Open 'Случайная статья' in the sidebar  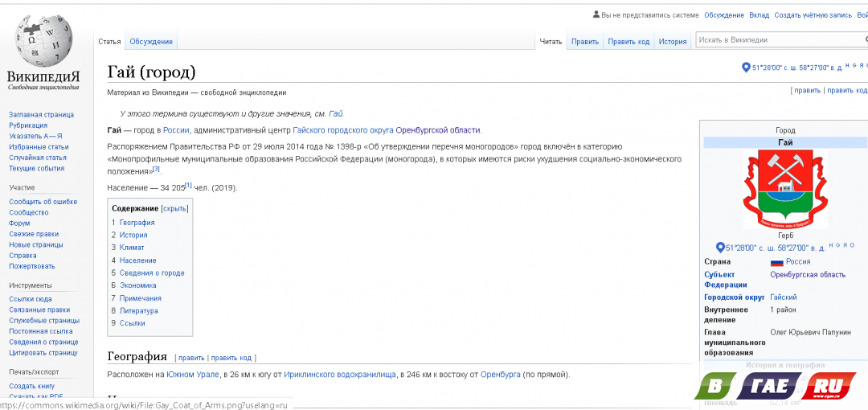click(x=38, y=158)
